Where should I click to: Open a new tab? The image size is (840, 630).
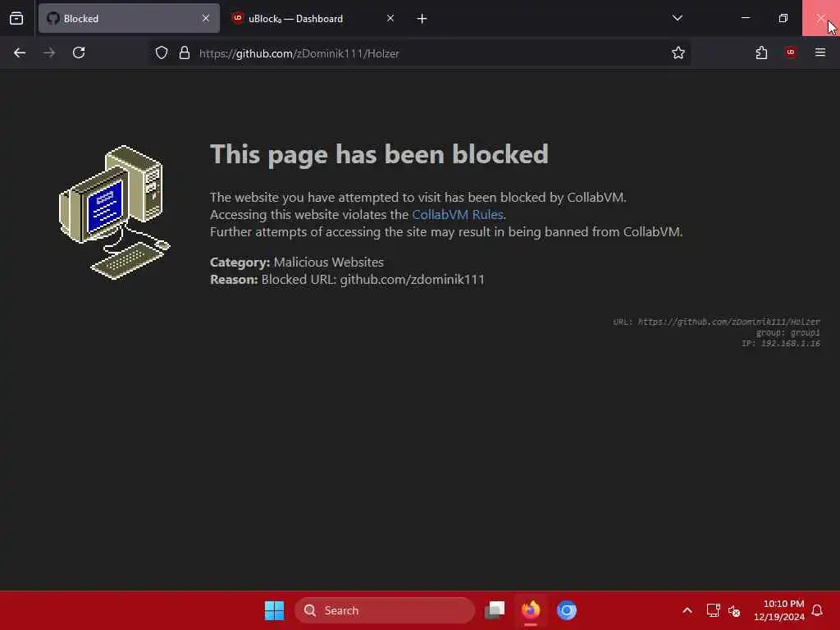coord(422,19)
